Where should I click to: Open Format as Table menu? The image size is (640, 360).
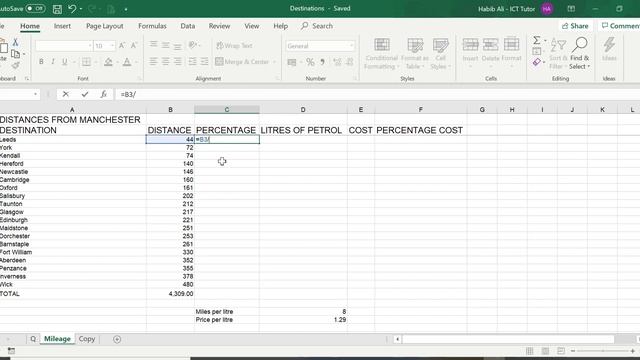(x=415, y=53)
